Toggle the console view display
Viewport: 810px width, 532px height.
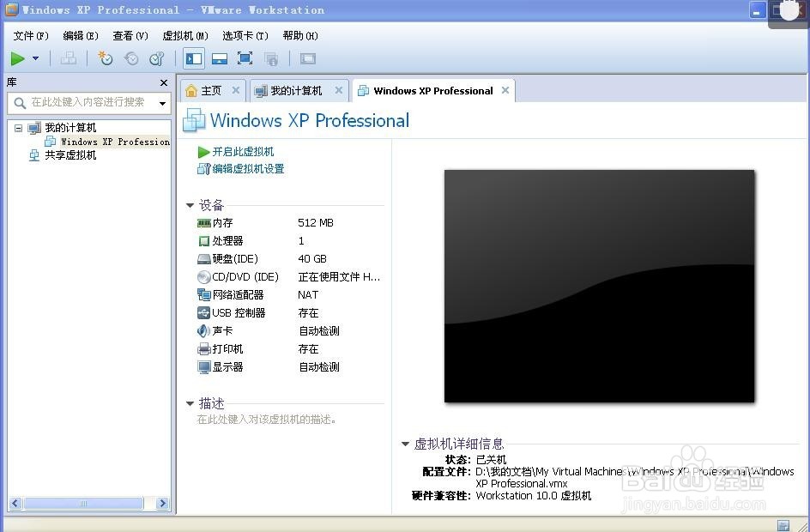pos(307,58)
